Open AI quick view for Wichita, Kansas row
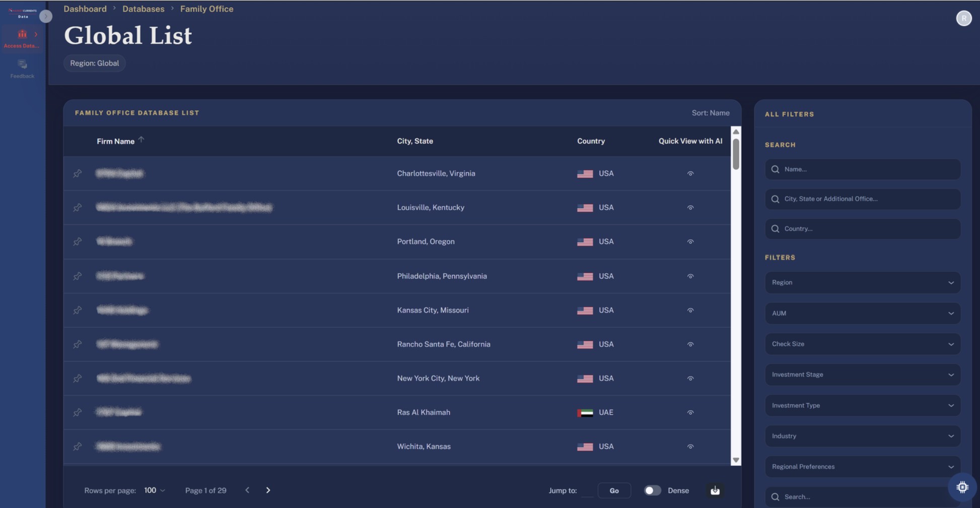The image size is (980, 508). pos(690,447)
